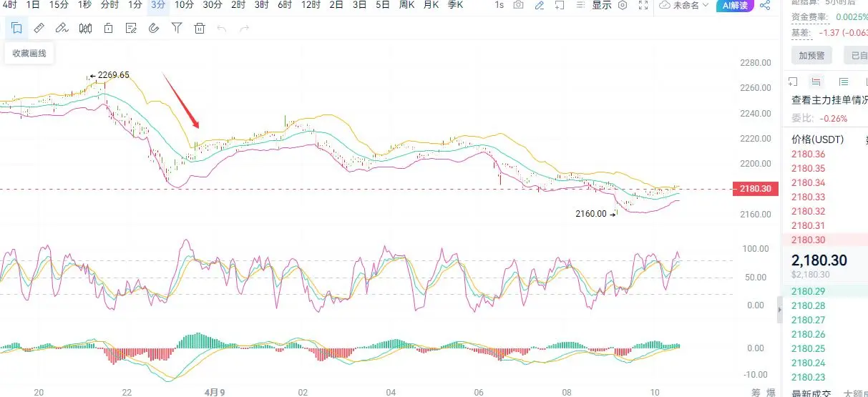Click buy order price 2180.26
868x397 pixels.
[x=809, y=334]
